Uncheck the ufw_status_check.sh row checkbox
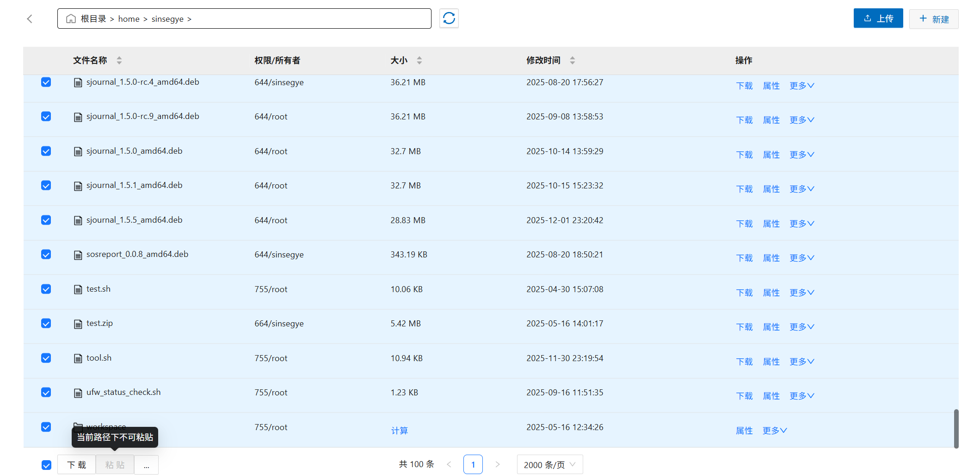The image size is (980, 475). click(46, 393)
